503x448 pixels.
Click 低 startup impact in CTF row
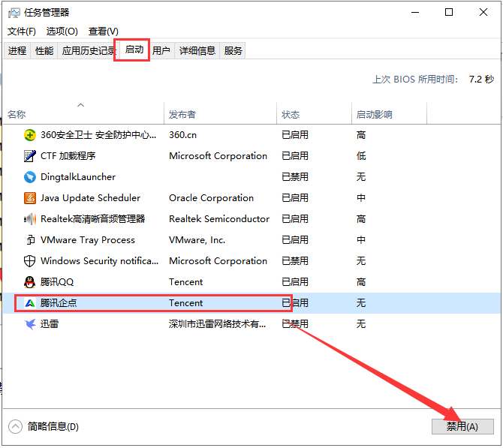pos(361,156)
